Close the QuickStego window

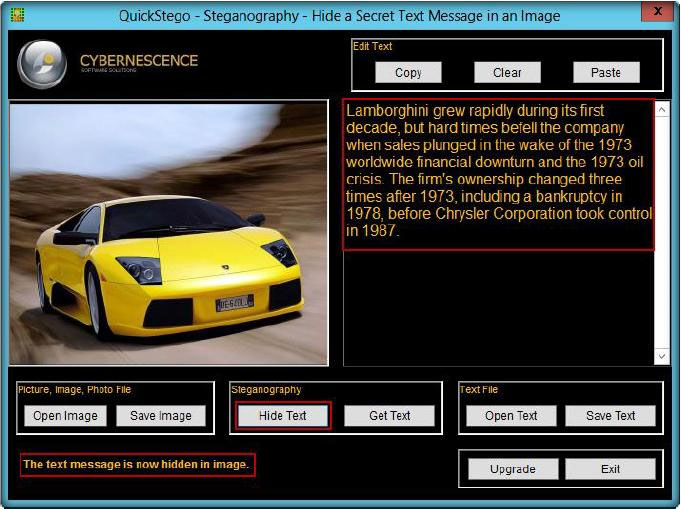[x=657, y=11]
